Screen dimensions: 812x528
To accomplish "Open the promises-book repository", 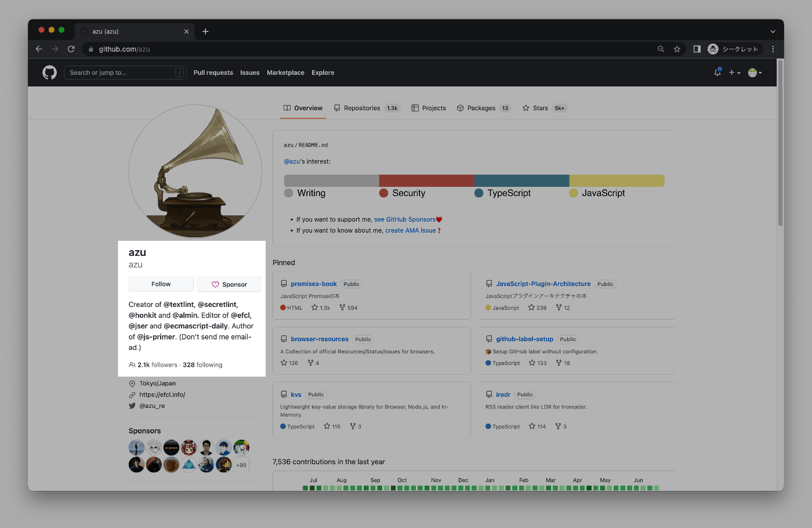I will coord(314,284).
